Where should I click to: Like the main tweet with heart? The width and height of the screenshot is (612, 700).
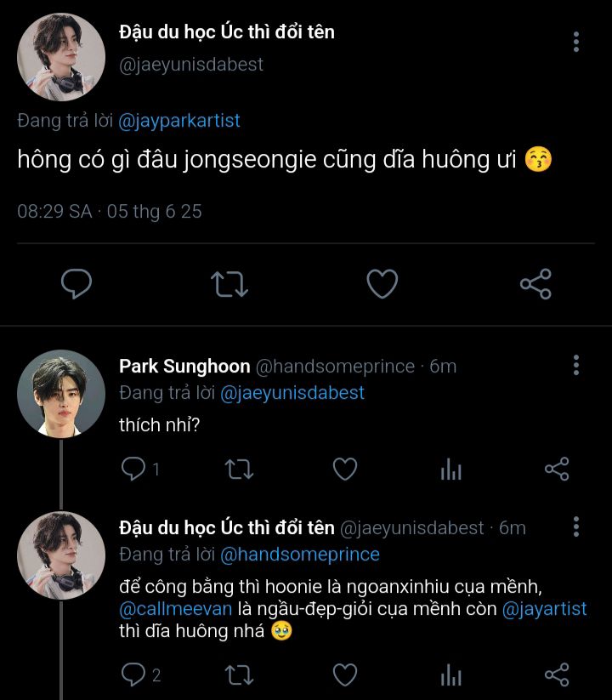pos(382,284)
